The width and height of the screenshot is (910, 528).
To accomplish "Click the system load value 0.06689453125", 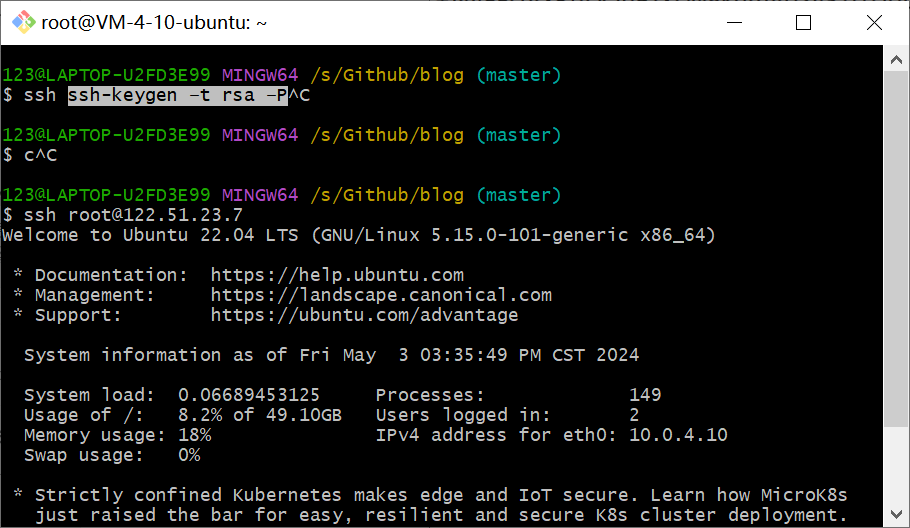I will (249, 395).
